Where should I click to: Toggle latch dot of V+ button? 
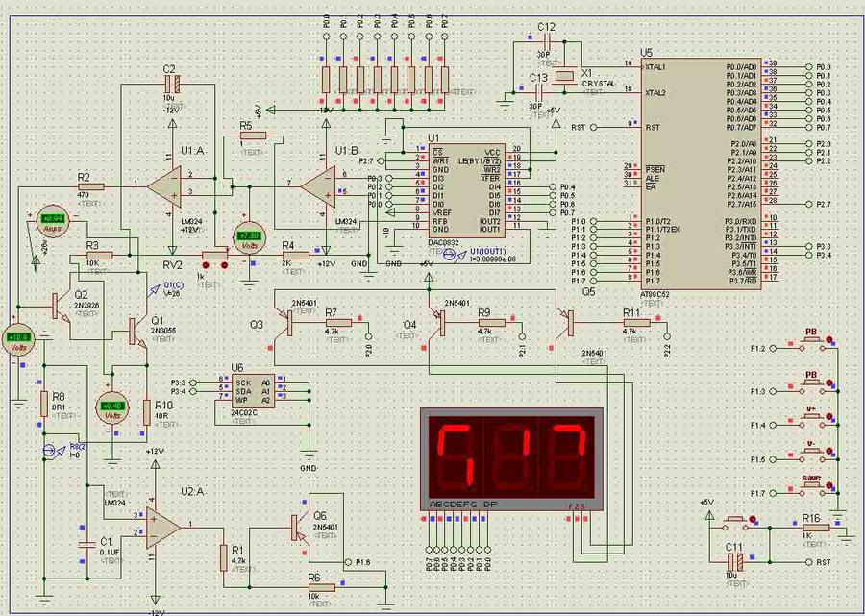pyautogui.click(x=828, y=417)
